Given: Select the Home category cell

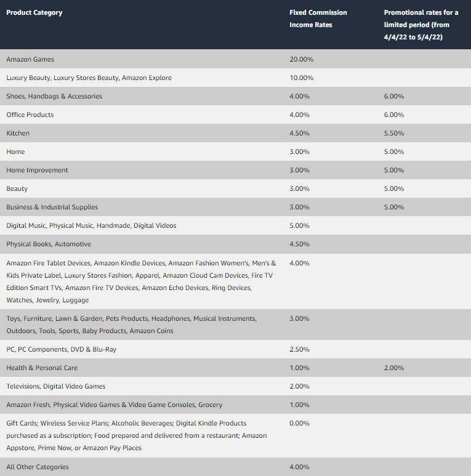Looking at the screenshot, I should coord(15,151).
